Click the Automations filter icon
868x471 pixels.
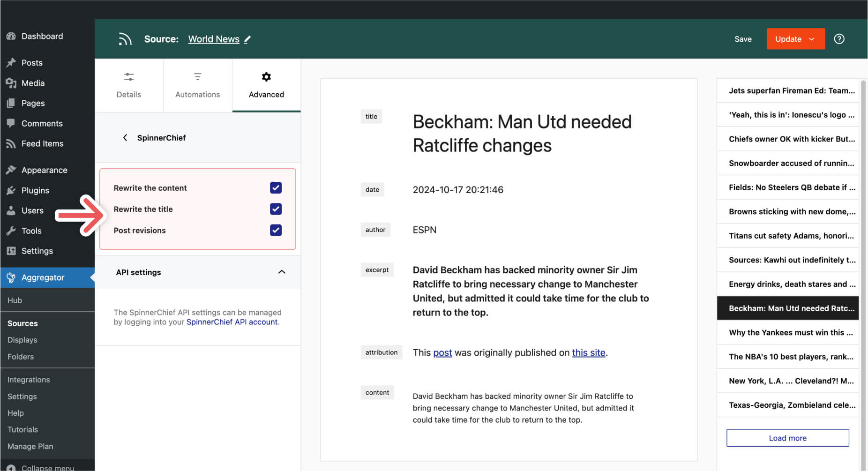(x=197, y=76)
